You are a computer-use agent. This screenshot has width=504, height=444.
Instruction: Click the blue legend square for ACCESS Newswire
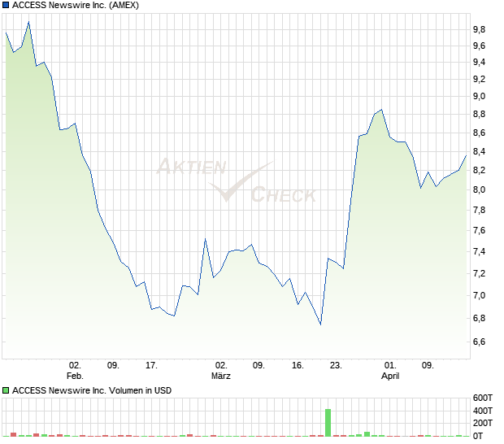pos(6,5)
